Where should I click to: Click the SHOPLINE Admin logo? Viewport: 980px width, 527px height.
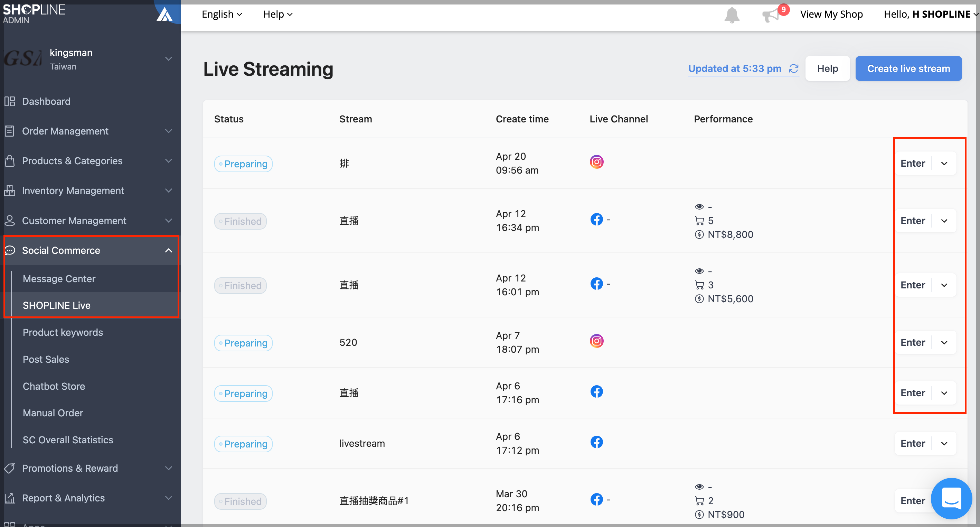pyautogui.click(x=34, y=13)
